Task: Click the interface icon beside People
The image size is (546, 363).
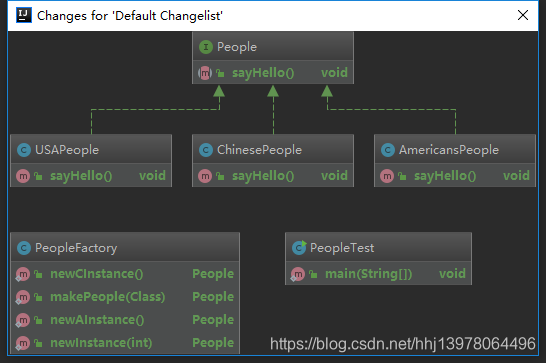Action: point(206,47)
